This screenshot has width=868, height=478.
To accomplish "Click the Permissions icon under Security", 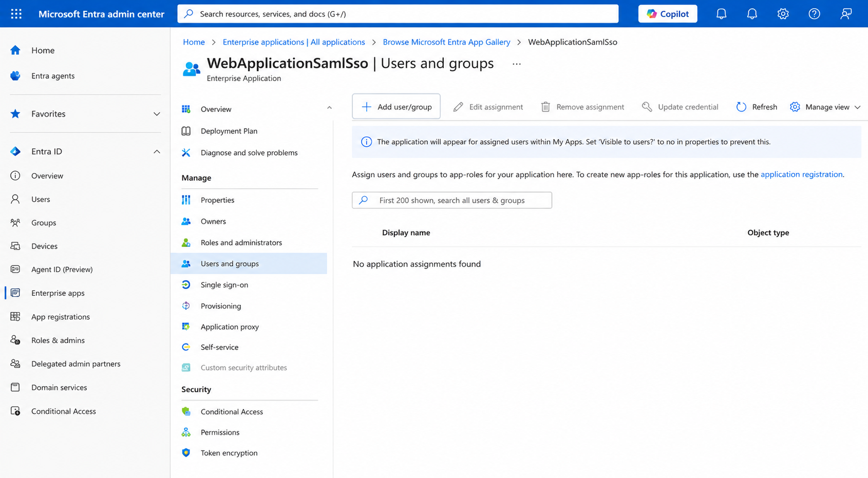I will [186, 432].
